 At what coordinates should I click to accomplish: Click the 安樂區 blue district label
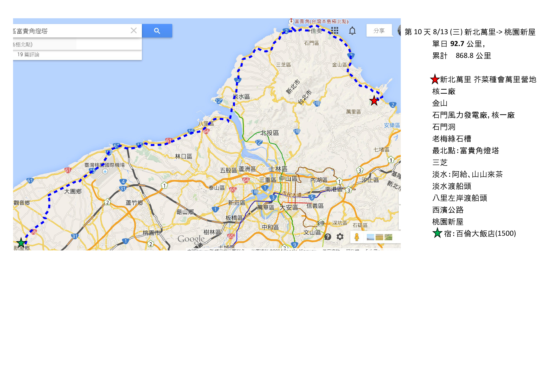click(x=392, y=125)
